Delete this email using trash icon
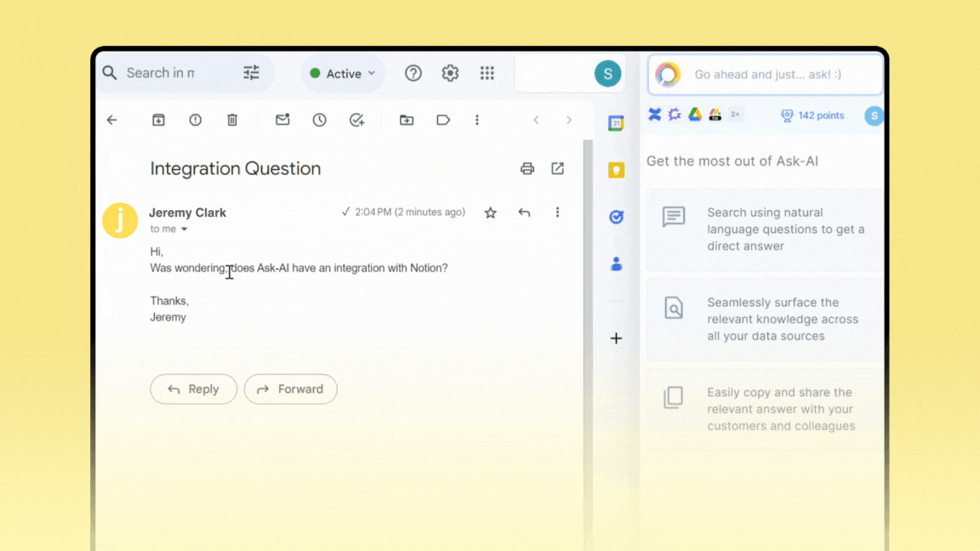Viewport: 980px width, 551px height. pos(232,120)
